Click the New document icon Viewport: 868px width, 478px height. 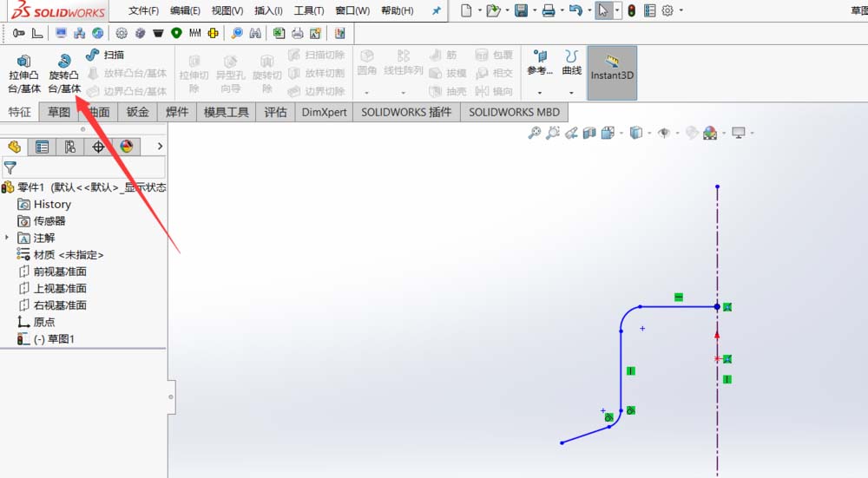[466, 10]
